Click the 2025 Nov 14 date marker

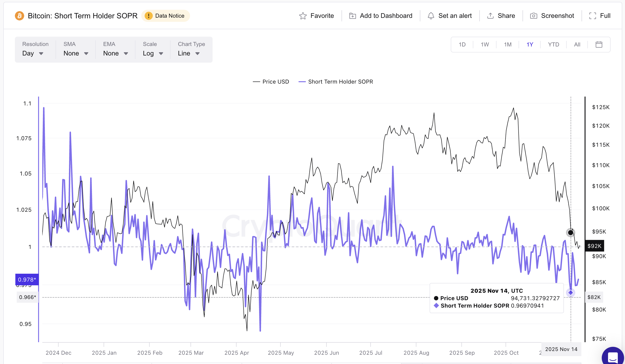pos(561,349)
